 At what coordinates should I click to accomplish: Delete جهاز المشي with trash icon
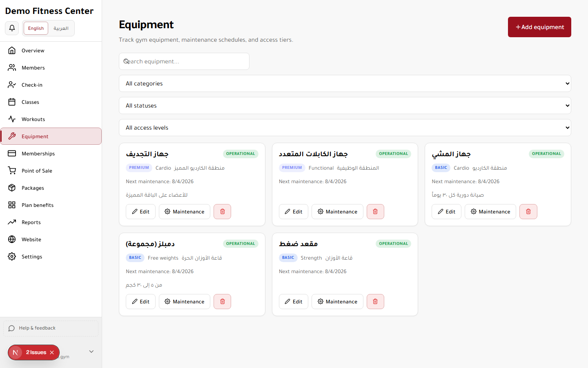click(x=528, y=212)
